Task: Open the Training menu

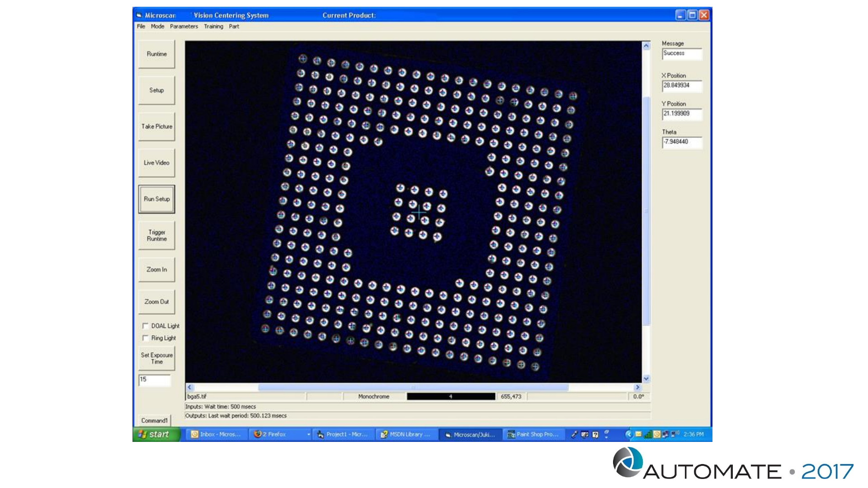Action: [x=213, y=27]
